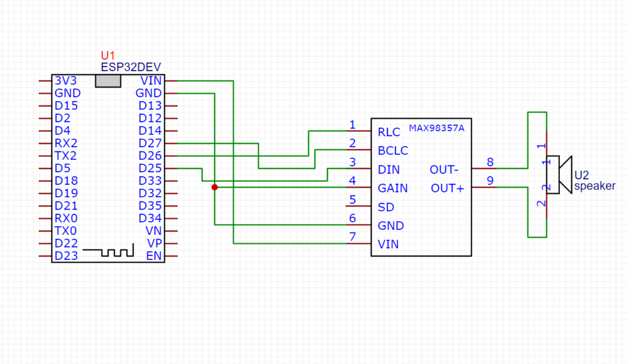Click the D5 pin label

pos(63,168)
